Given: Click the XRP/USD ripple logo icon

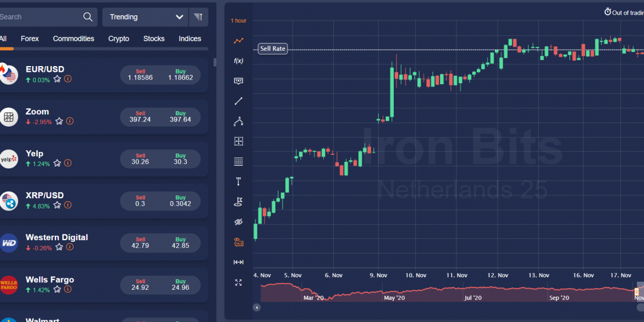Looking at the screenshot, I should tap(8, 201).
